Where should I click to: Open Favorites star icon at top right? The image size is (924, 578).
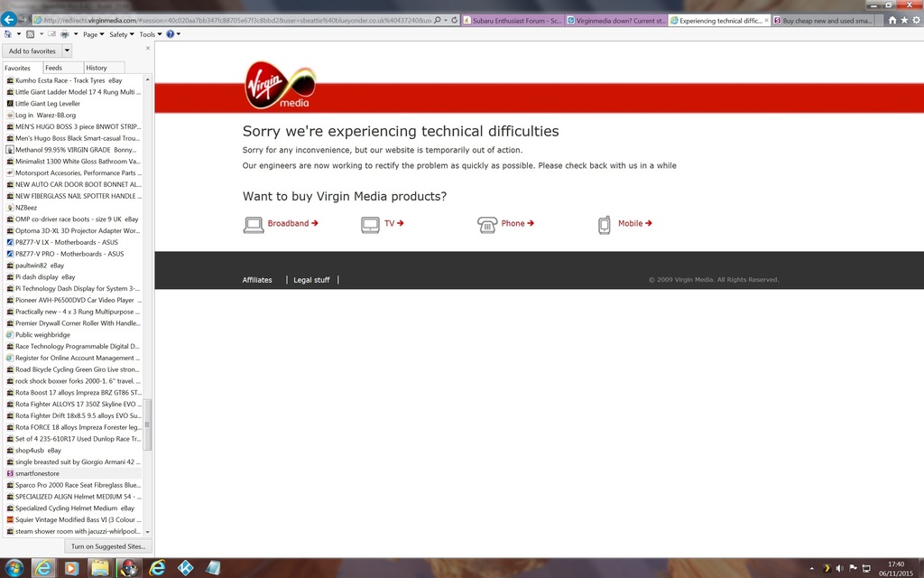tap(904, 20)
